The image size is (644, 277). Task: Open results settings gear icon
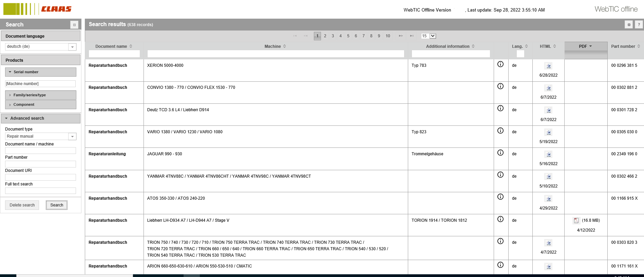click(629, 24)
